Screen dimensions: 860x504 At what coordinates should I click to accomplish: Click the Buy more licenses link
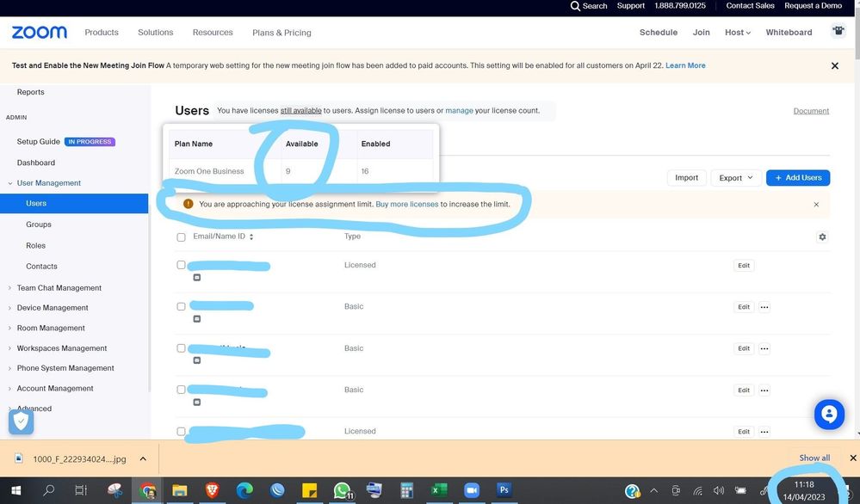tap(406, 204)
